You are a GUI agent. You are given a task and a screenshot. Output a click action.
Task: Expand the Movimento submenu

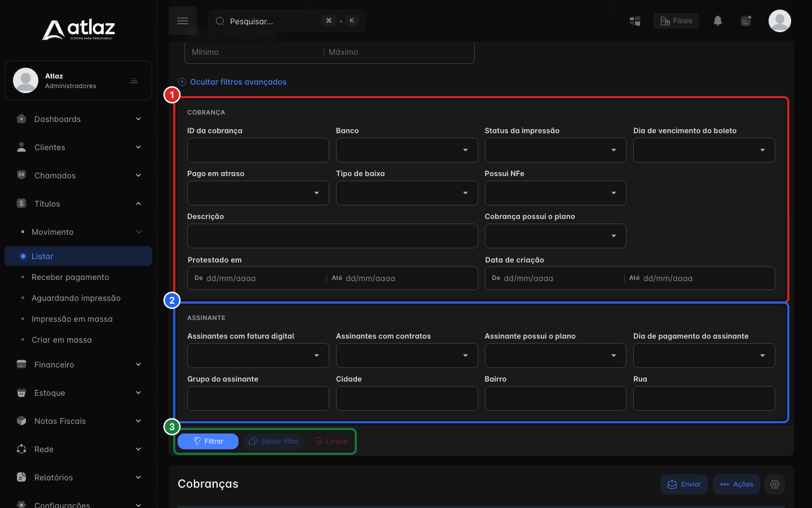click(78, 232)
